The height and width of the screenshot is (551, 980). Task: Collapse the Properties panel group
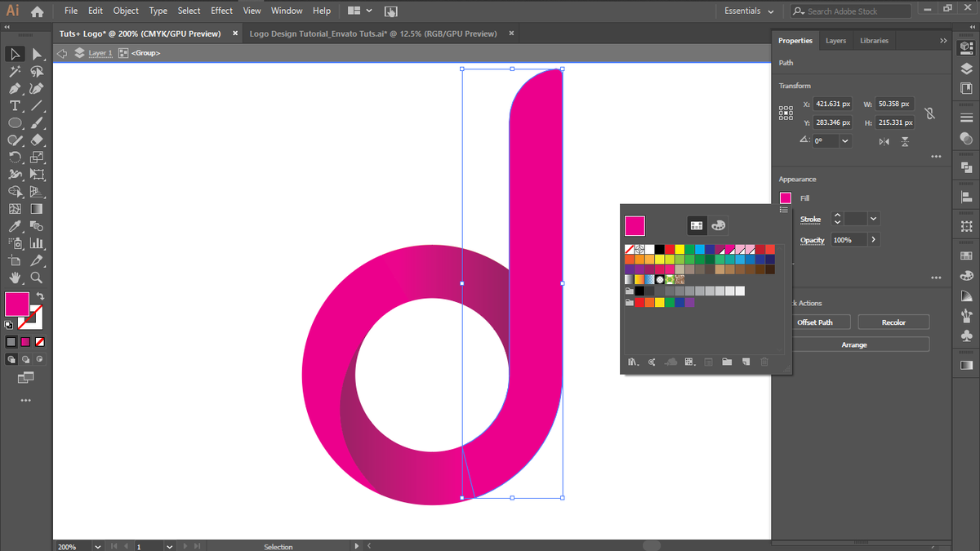point(943,40)
